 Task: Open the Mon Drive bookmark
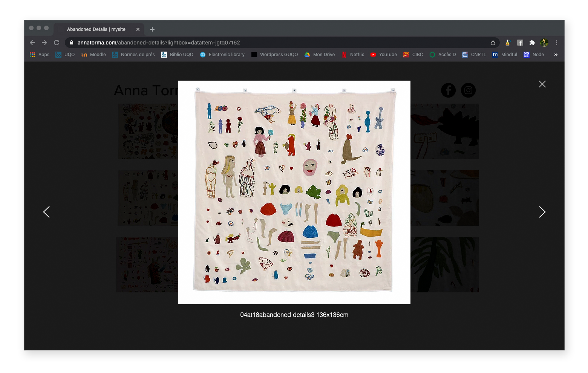320,55
